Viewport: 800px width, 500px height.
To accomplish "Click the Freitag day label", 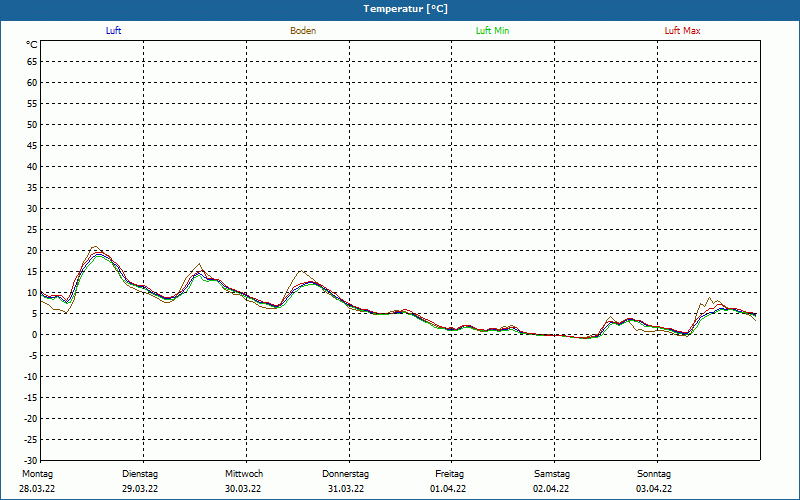I will pyautogui.click(x=449, y=474).
